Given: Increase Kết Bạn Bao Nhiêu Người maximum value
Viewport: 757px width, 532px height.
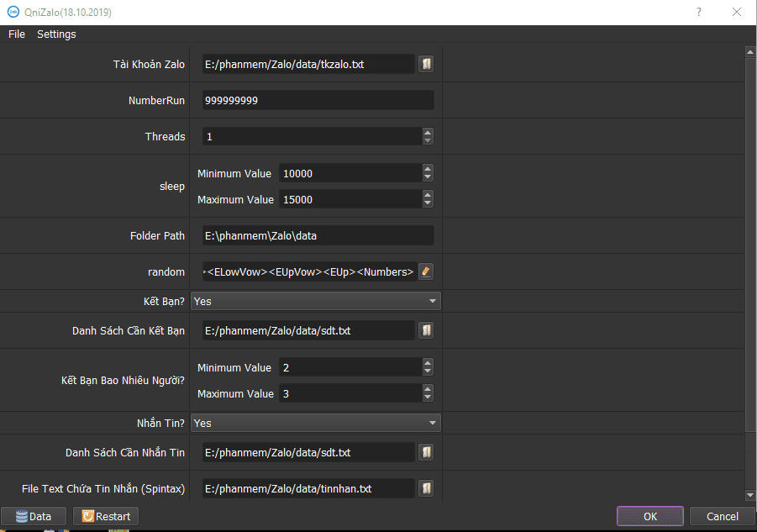Looking at the screenshot, I should pyautogui.click(x=428, y=389).
